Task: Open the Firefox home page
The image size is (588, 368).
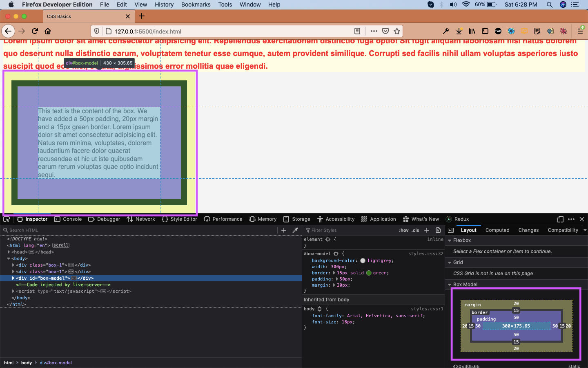Action: (x=48, y=31)
